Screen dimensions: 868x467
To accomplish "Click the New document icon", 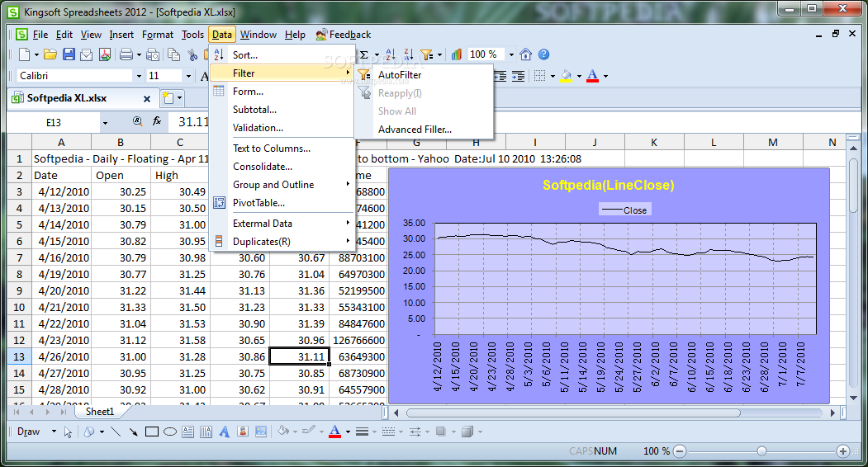I will tap(24, 54).
